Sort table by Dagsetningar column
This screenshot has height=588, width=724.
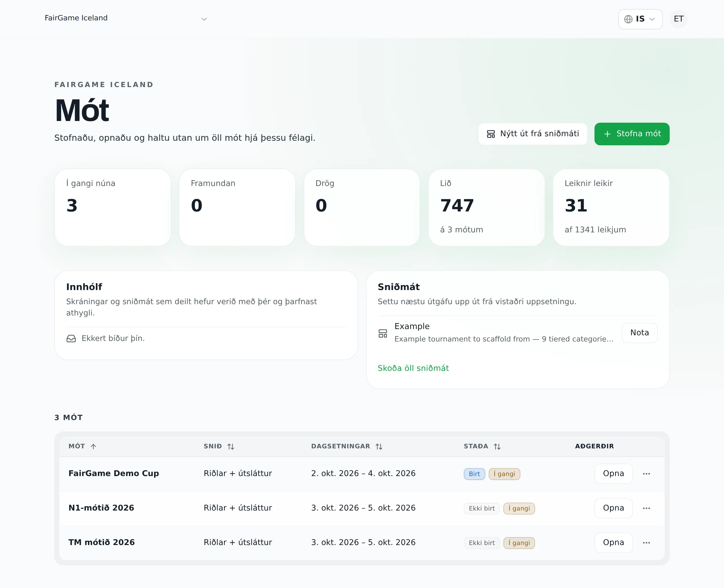[x=379, y=446]
